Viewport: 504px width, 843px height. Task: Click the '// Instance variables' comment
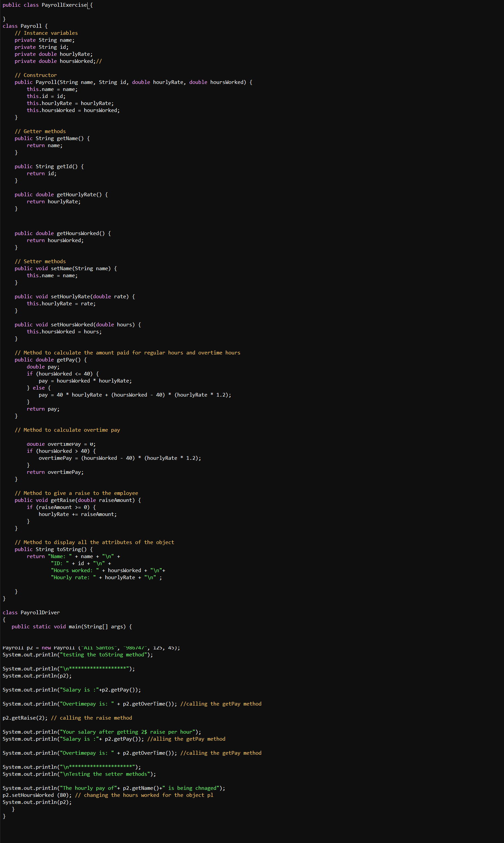[46, 33]
